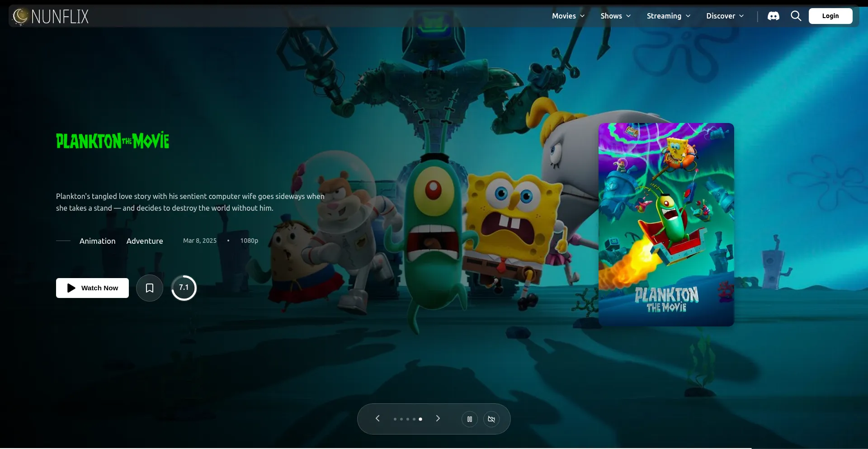Select the second carousel dot
Image resolution: width=868 pixels, height=449 pixels.
(x=401, y=419)
